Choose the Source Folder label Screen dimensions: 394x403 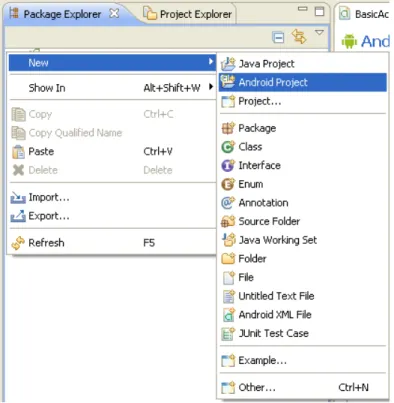[269, 221]
